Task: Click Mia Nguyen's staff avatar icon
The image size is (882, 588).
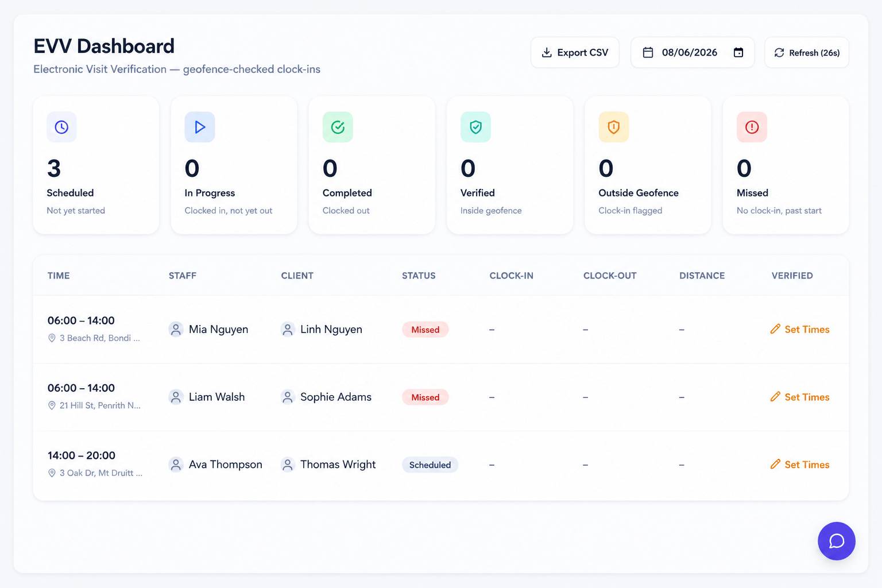Action: (176, 329)
